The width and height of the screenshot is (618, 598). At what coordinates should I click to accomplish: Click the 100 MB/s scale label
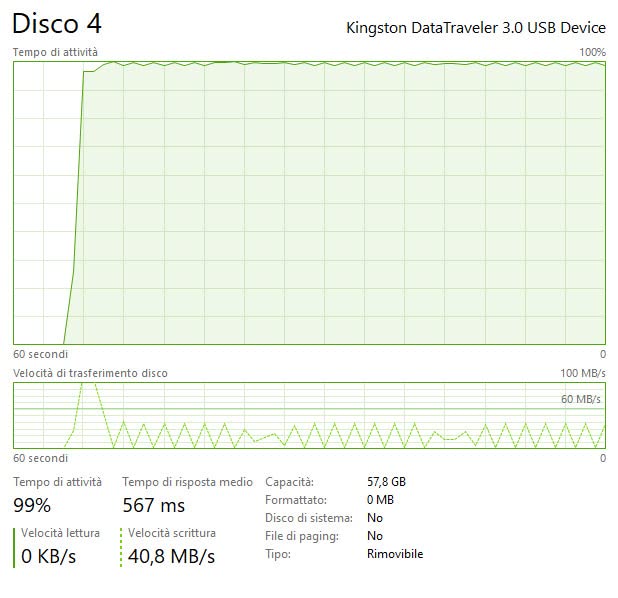click(583, 373)
